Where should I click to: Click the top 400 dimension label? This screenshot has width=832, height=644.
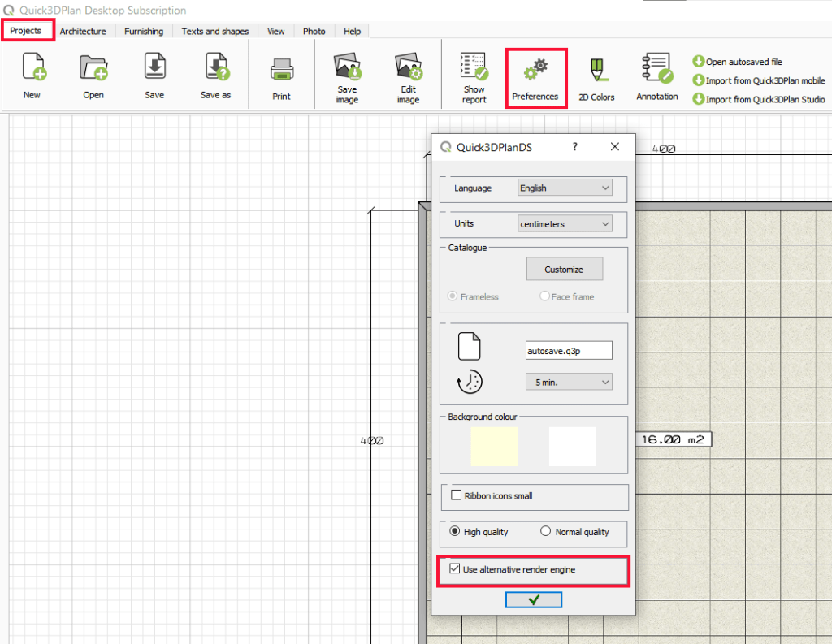pos(664,149)
